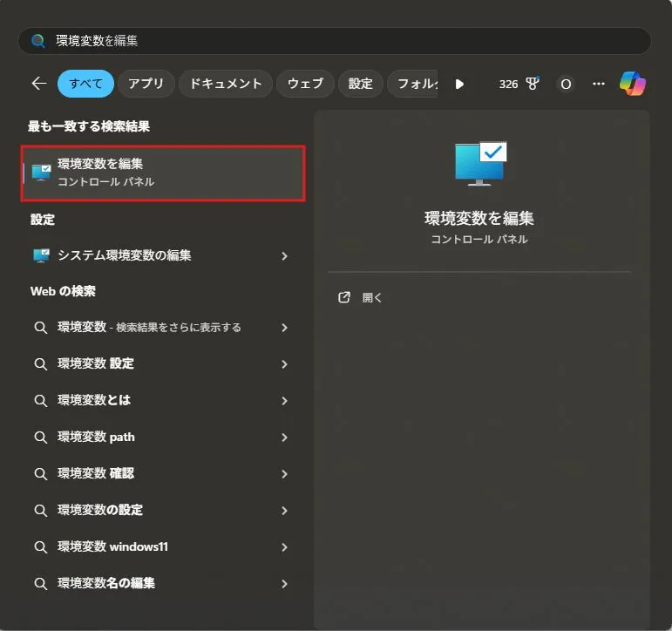This screenshot has width=672, height=631.
Task: Switch to the フォルダー filter tab
Action: point(413,84)
